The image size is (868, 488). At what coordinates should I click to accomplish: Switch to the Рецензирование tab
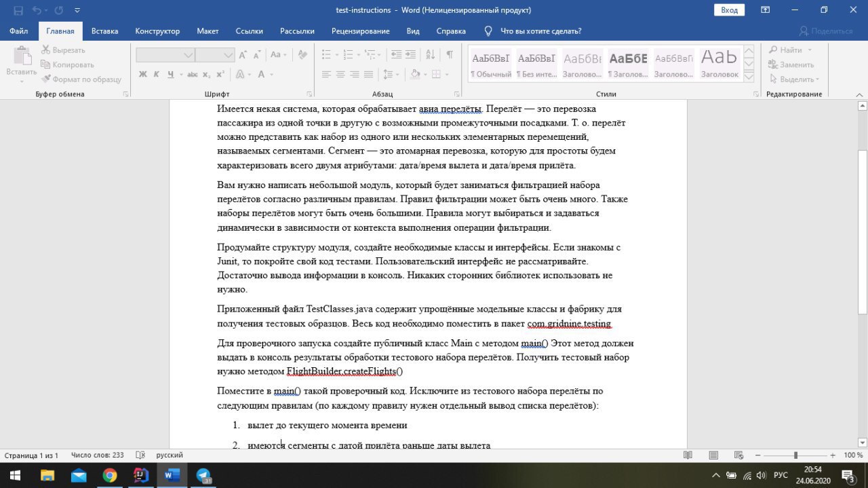[x=360, y=31]
